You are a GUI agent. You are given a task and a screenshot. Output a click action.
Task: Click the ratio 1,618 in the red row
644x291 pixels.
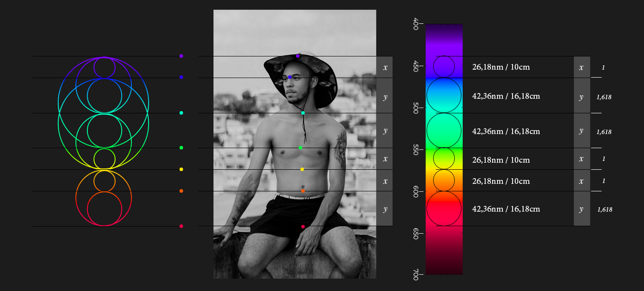605,210
